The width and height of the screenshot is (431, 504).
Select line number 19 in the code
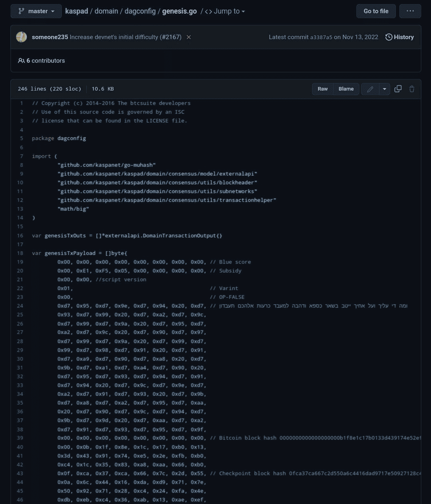pos(20,262)
